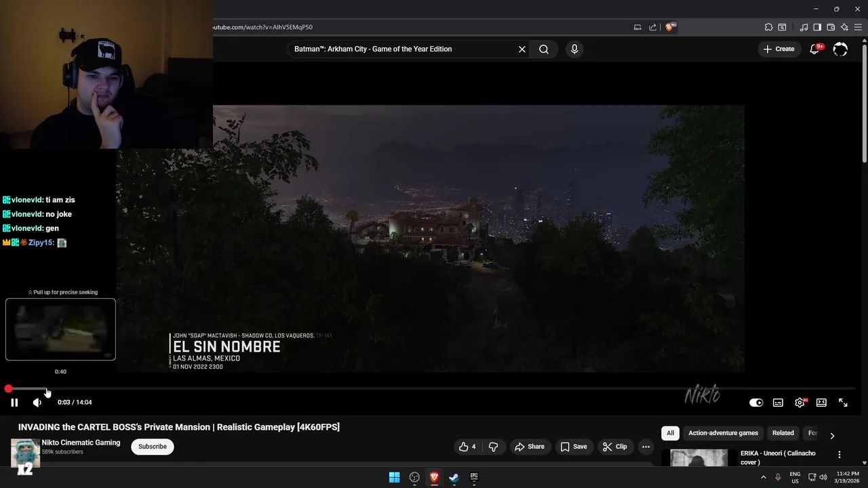Open Epic Games Launcher from taskbar

(474, 477)
